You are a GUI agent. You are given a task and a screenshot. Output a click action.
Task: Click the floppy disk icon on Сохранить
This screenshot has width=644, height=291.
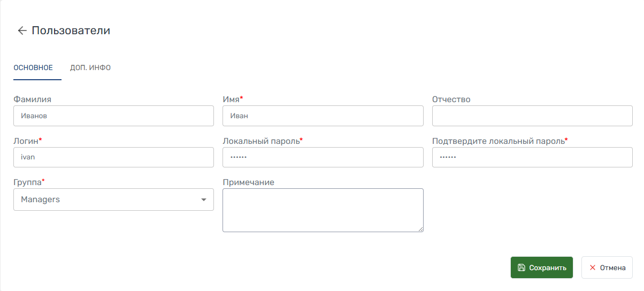pyautogui.click(x=522, y=267)
